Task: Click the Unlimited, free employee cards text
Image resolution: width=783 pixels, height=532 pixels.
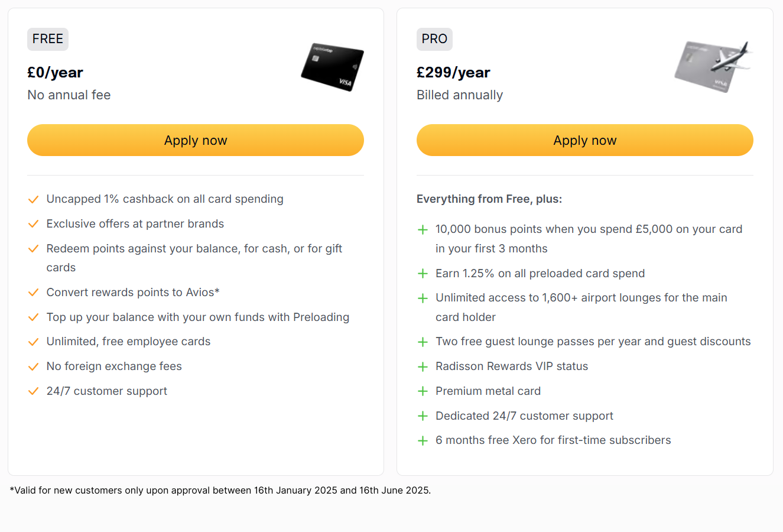Action: [128, 342]
